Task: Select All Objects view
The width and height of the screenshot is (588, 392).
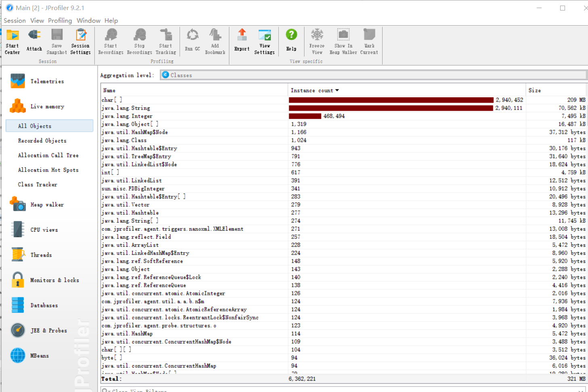Action: [x=50, y=126]
